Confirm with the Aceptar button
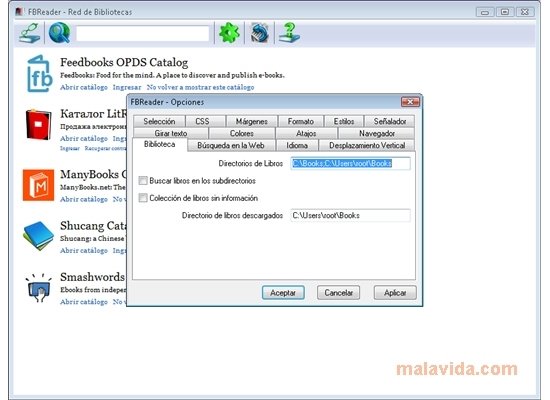Image resolution: width=550 pixels, height=400 pixels. [283, 293]
